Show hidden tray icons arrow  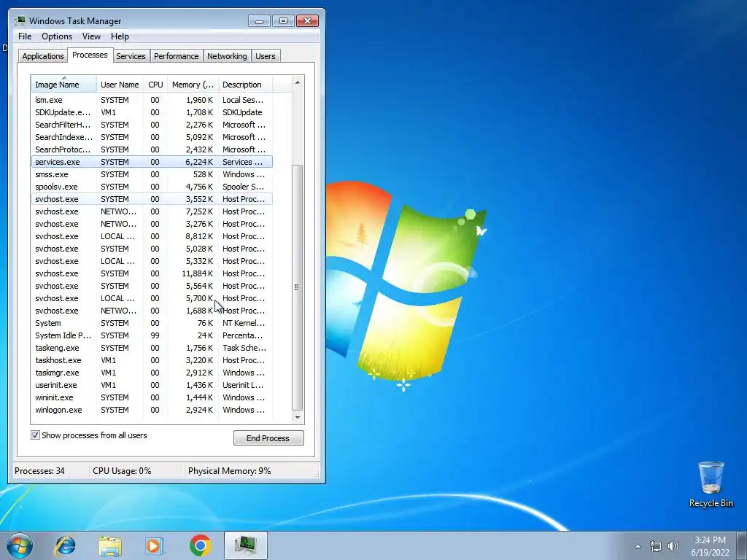tap(638, 546)
